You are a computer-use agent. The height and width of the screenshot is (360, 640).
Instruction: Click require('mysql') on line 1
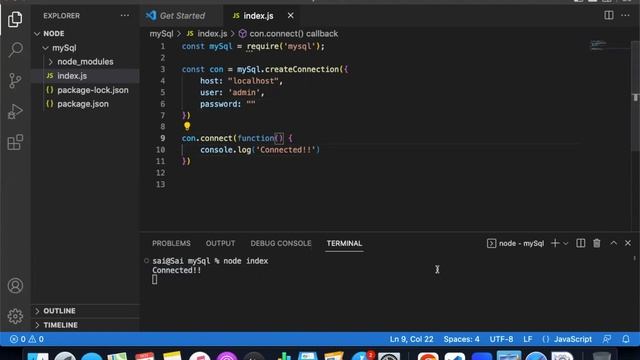283,46
